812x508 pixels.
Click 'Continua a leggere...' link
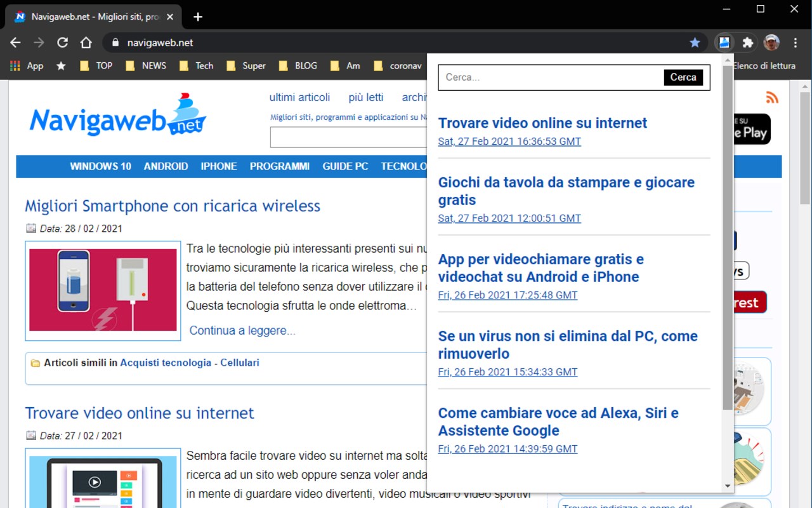pyautogui.click(x=242, y=330)
